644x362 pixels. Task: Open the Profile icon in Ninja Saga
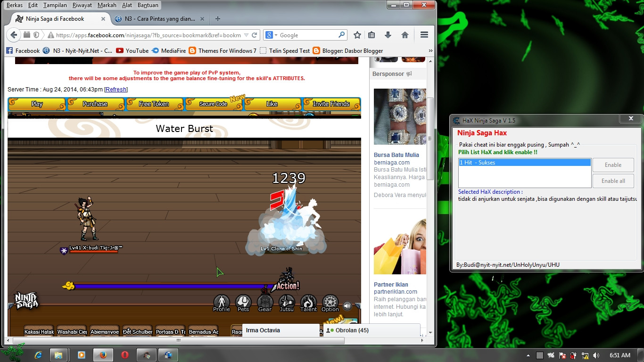[221, 303]
